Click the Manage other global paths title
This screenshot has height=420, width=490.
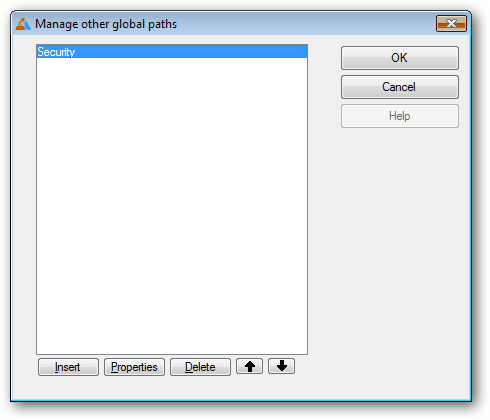tap(106, 24)
